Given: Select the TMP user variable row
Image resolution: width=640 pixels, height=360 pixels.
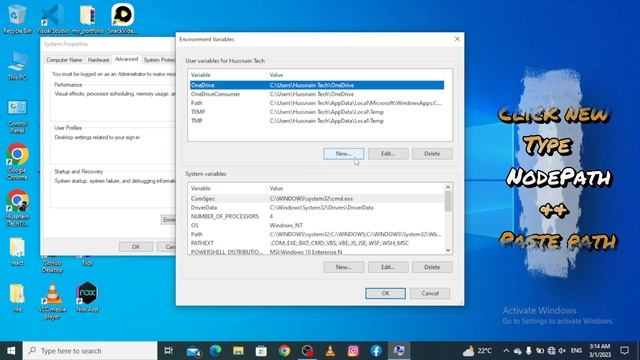Looking at the screenshot, I should point(317,121).
